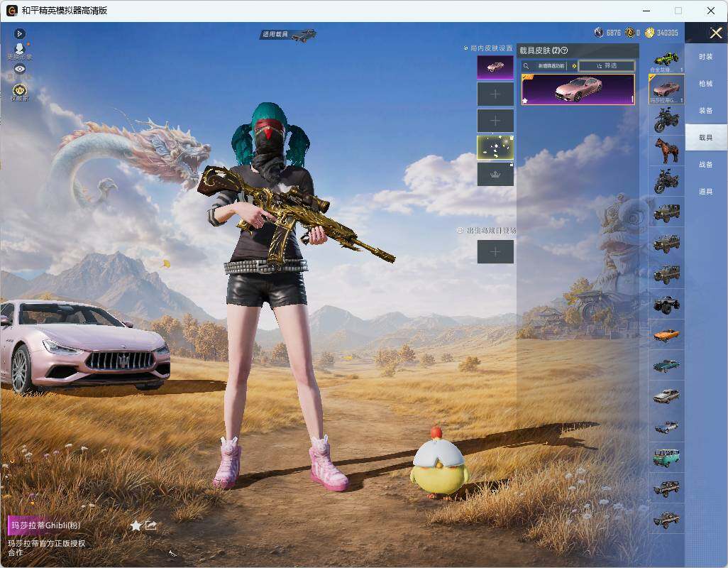Click the 适用载具 label at the top

click(275, 34)
